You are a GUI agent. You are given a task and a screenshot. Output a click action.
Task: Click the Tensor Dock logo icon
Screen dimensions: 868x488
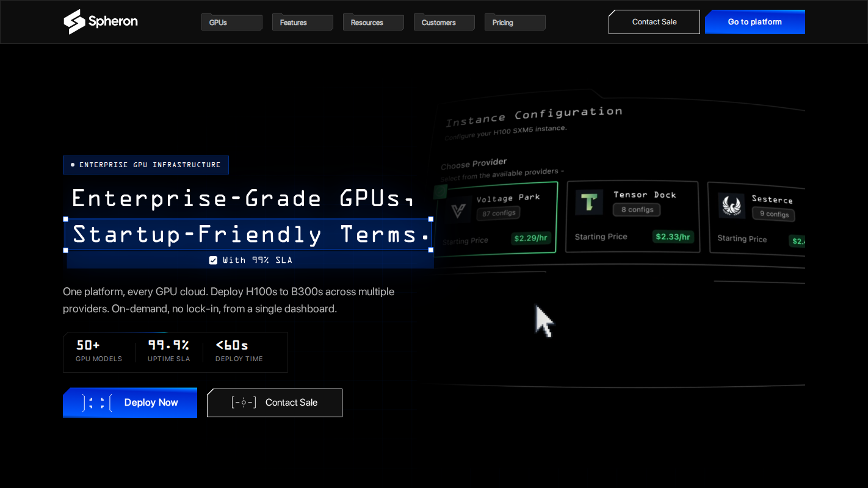point(589,202)
